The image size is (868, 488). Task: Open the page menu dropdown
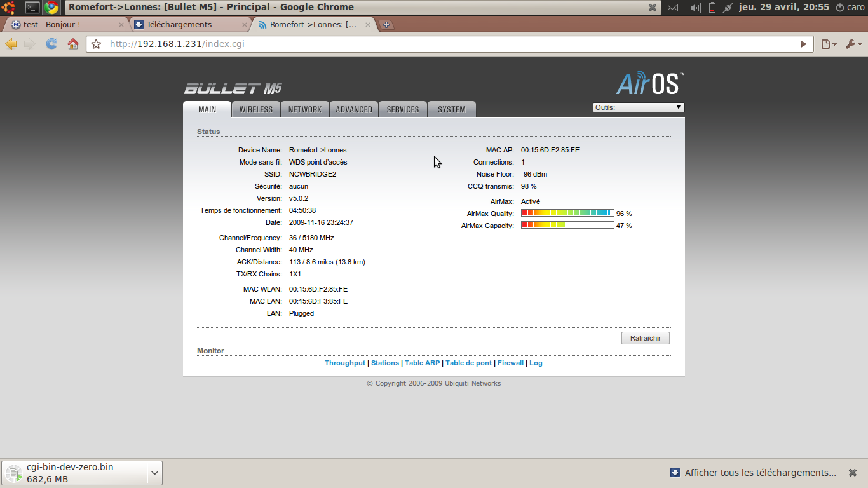point(829,44)
